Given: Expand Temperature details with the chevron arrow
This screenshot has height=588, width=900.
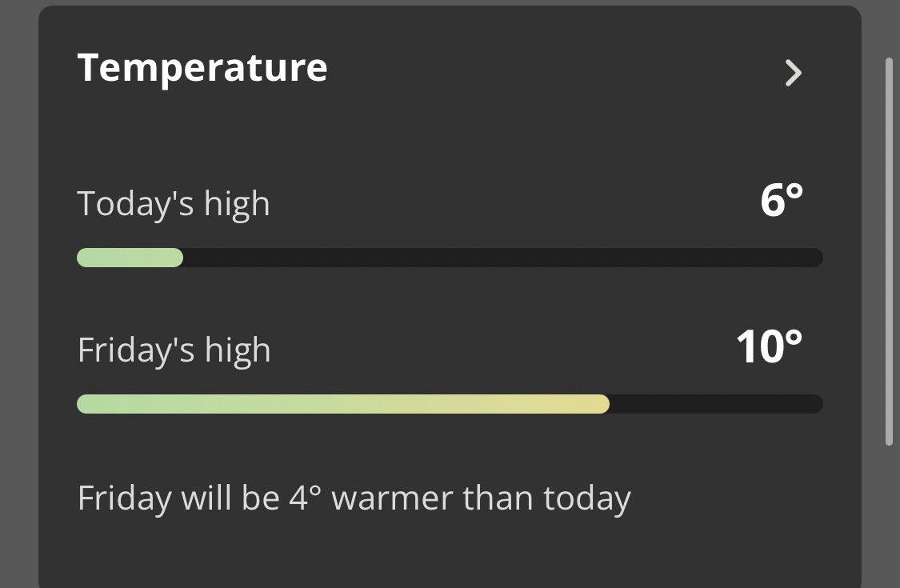Looking at the screenshot, I should click(x=793, y=73).
